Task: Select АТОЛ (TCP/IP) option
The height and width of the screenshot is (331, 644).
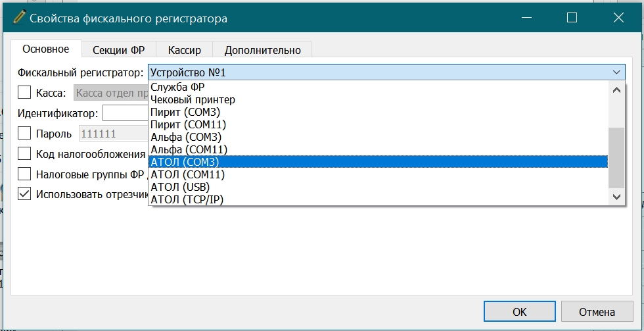Action: click(378, 199)
